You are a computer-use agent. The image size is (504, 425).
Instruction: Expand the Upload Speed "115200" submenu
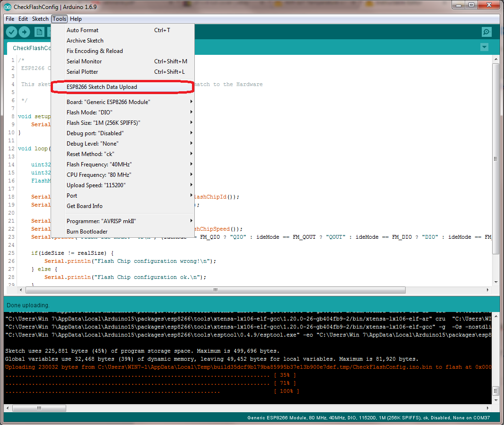pos(96,185)
